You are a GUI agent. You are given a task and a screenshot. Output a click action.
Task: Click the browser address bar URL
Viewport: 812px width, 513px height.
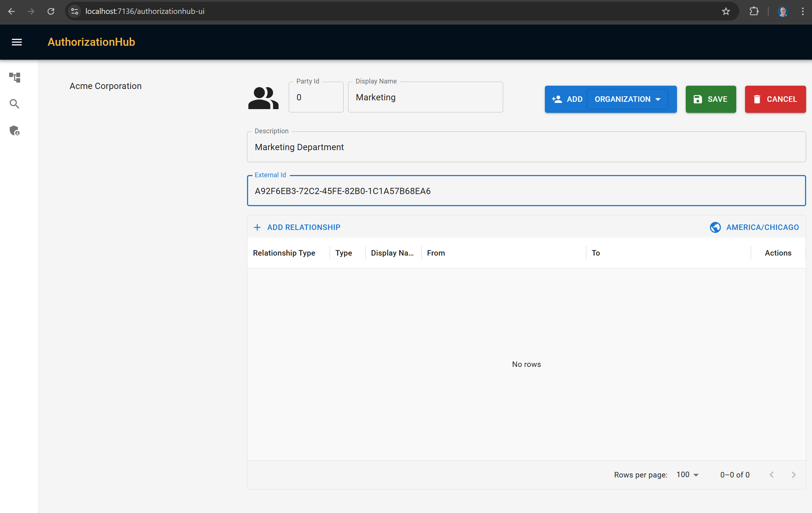[145, 11]
